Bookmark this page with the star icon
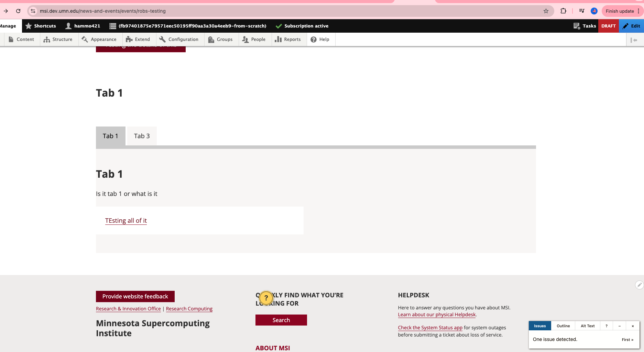This screenshot has height=352, width=644. 546,11
